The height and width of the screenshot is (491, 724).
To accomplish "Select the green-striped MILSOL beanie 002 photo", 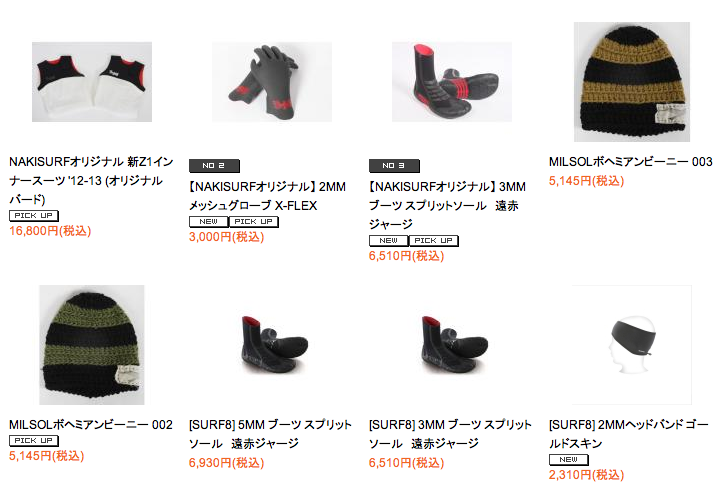I will (92, 345).
